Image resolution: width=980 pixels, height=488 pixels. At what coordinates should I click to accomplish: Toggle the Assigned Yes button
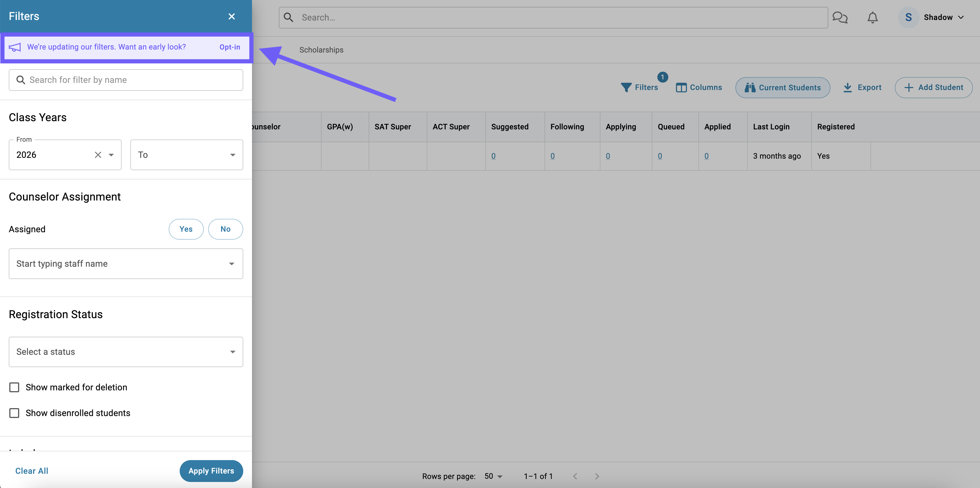[x=186, y=229]
